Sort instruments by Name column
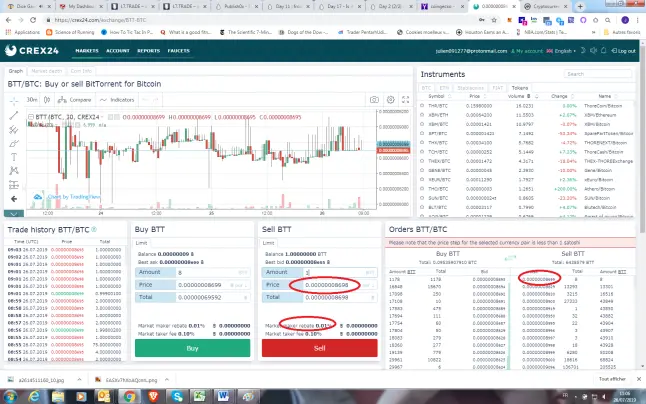Screen dimensions: 646x404 [608, 96]
